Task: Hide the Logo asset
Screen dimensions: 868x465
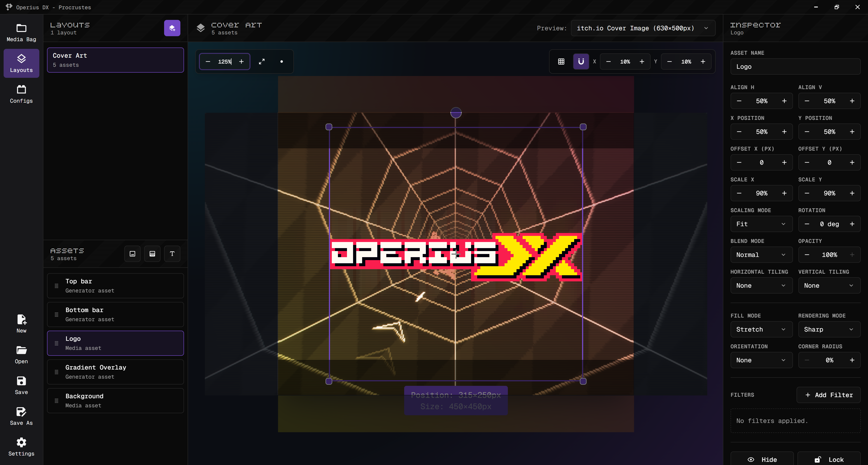Action: point(762,459)
